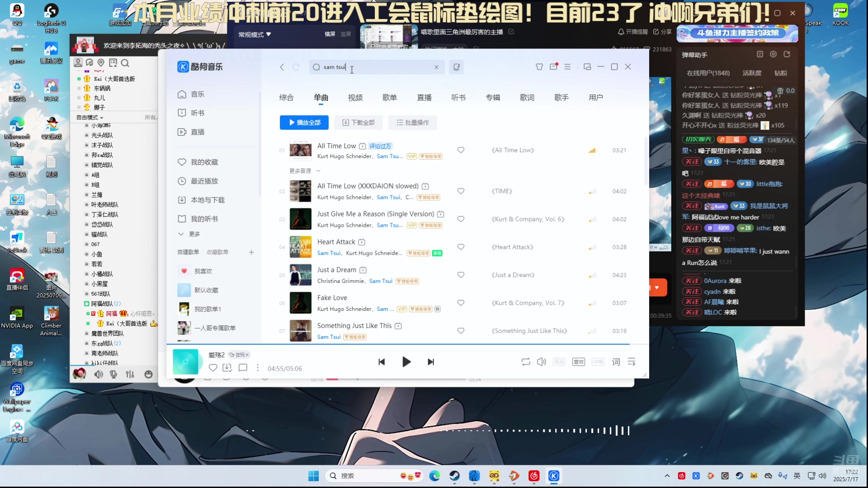Toggle the loop playback mode icon

[x=525, y=362]
